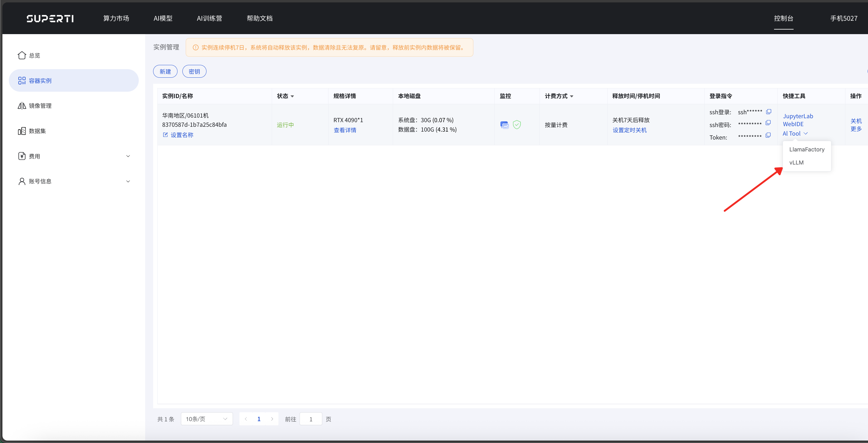Image resolution: width=868 pixels, height=443 pixels.
Task: Open the WebIDE quick tool
Action: pos(793,124)
